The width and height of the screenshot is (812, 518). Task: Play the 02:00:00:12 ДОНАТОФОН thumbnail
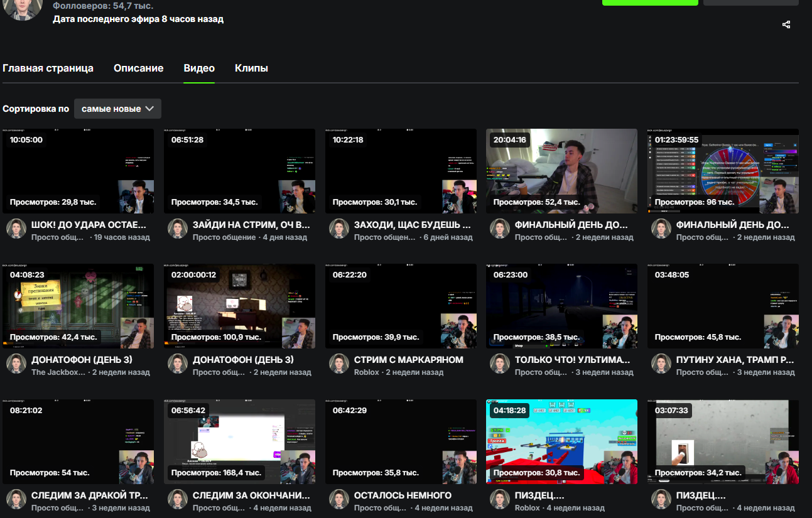pos(239,306)
